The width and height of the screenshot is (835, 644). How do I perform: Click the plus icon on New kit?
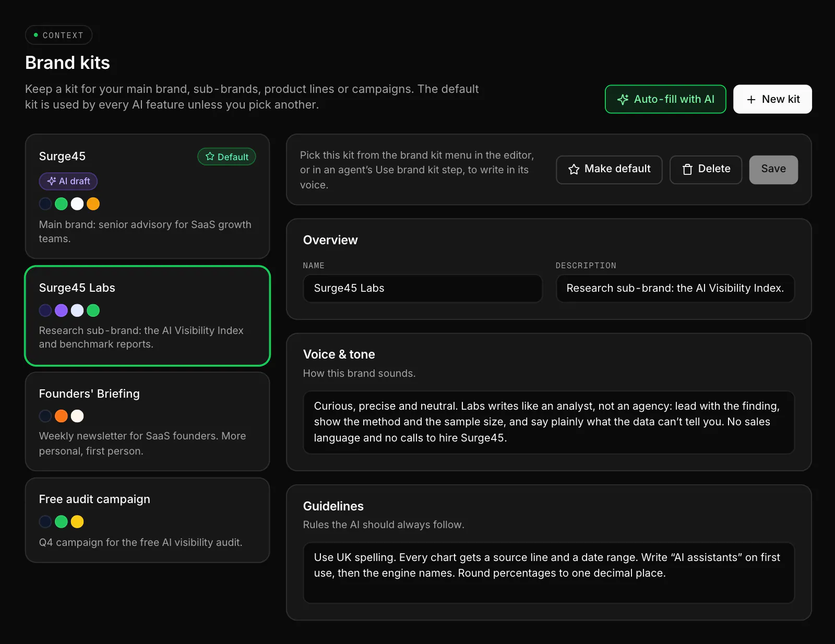(751, 100)
